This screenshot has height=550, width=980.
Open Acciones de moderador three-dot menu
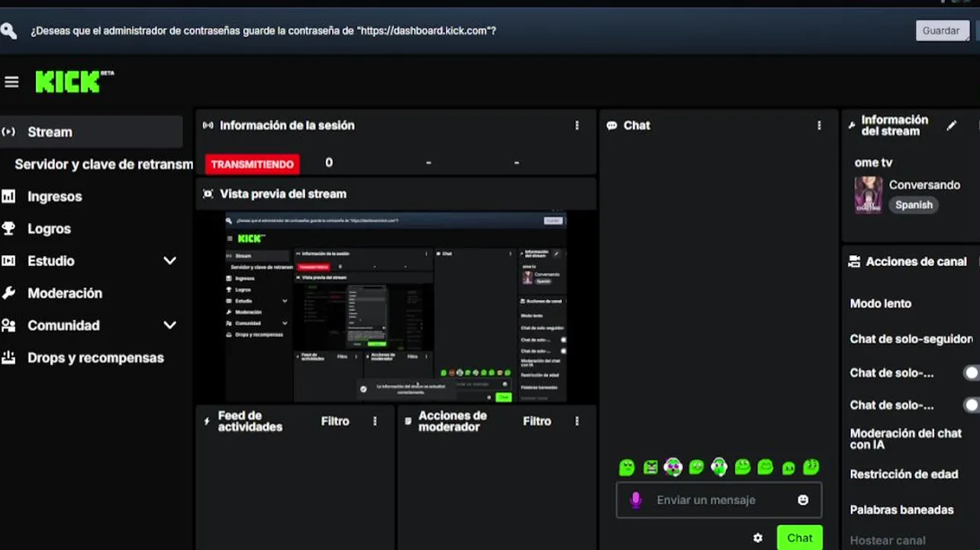point(577,421)
